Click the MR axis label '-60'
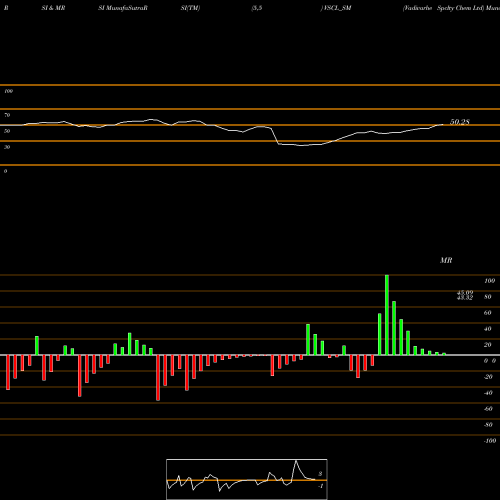This screenshot has height=500, width=500. click(x=488, y=409)
